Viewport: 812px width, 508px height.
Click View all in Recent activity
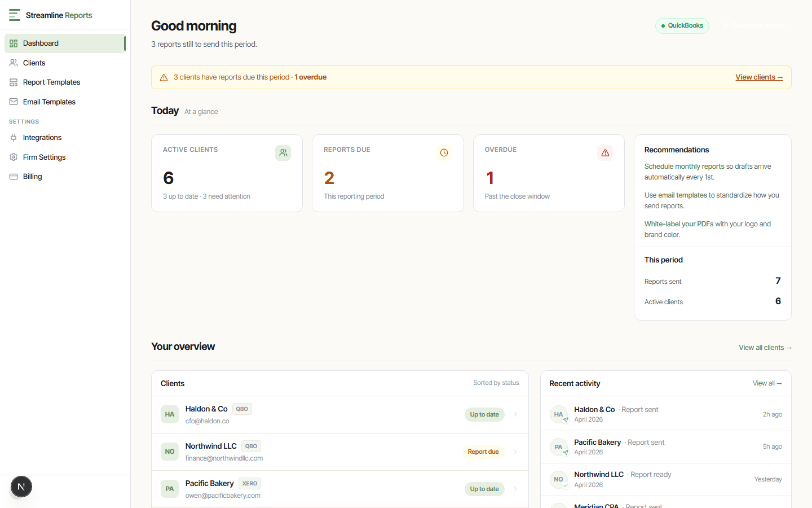click(767, 383)
